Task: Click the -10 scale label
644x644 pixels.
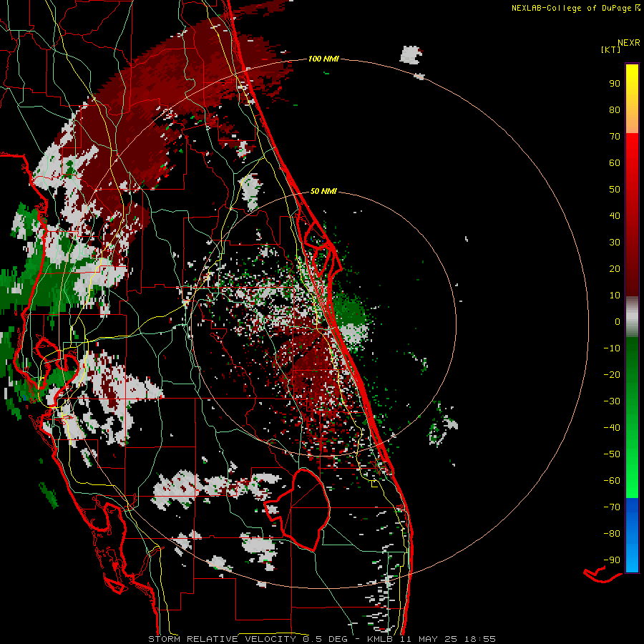Action: [x=612, y=348]
